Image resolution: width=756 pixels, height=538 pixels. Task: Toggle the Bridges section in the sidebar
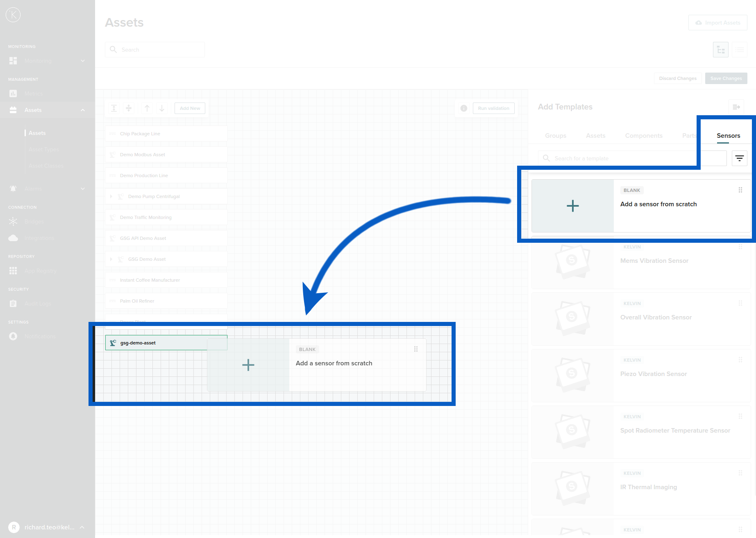[13, 221]
